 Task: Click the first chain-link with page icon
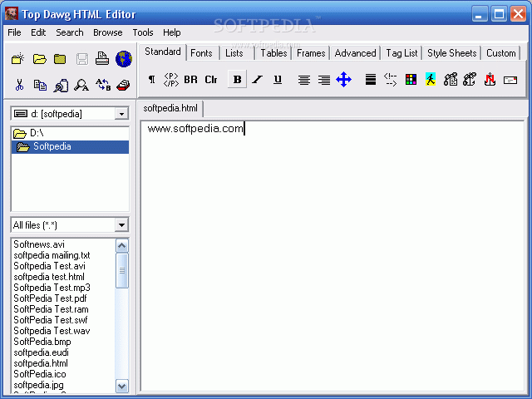coord(451,80)
